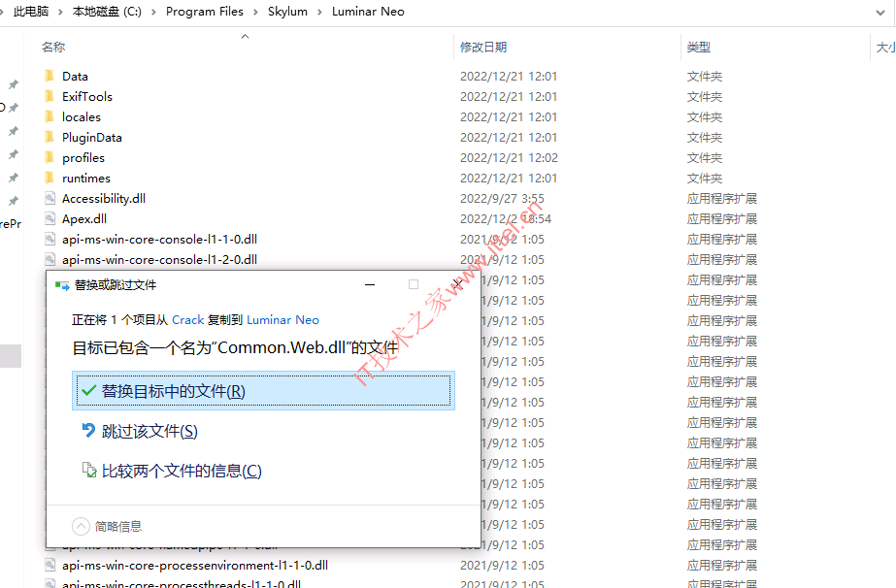Click Data folder icon
Image resolution: width=896 pixels, height=588 pixels.
50,76
